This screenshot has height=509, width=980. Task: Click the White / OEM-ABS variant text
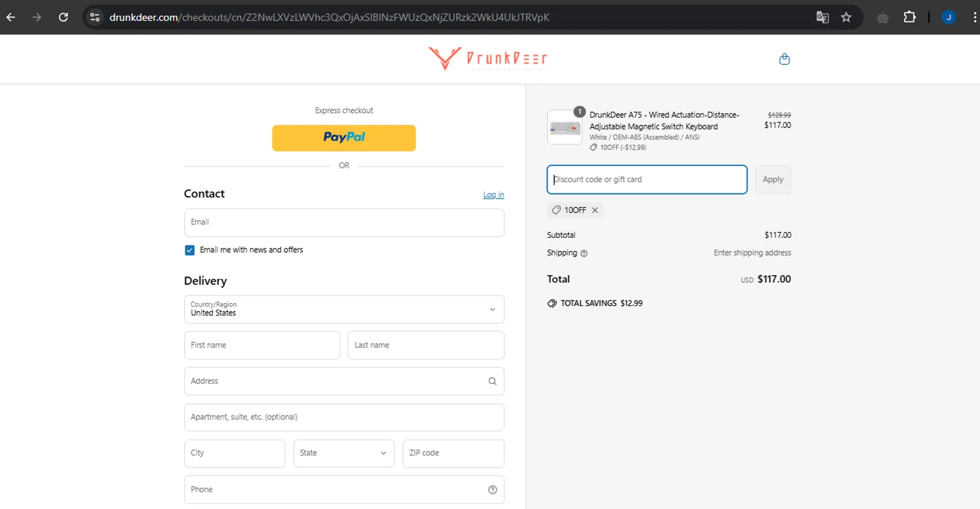click(644, 138)
